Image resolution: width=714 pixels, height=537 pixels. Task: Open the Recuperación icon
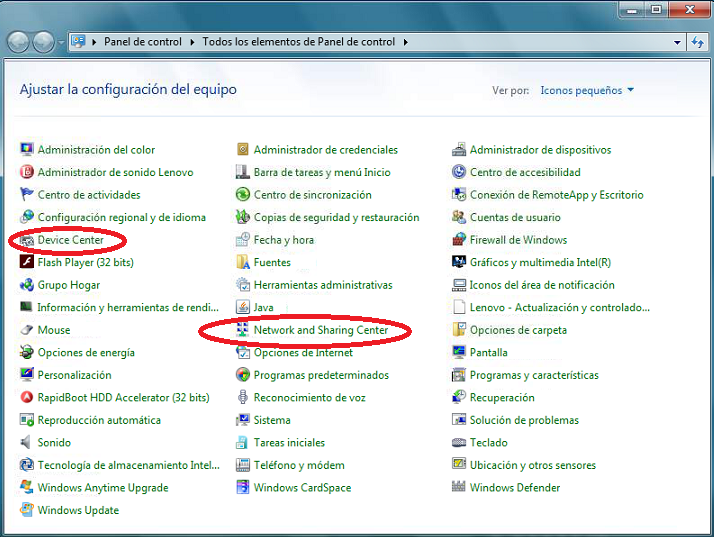pyautogui.click(x=459, y=398)
